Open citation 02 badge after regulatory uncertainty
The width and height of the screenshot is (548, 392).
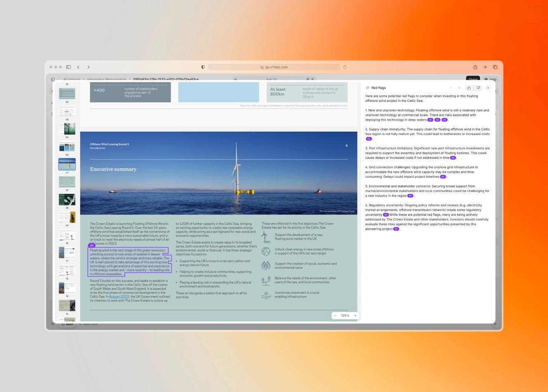386,215
